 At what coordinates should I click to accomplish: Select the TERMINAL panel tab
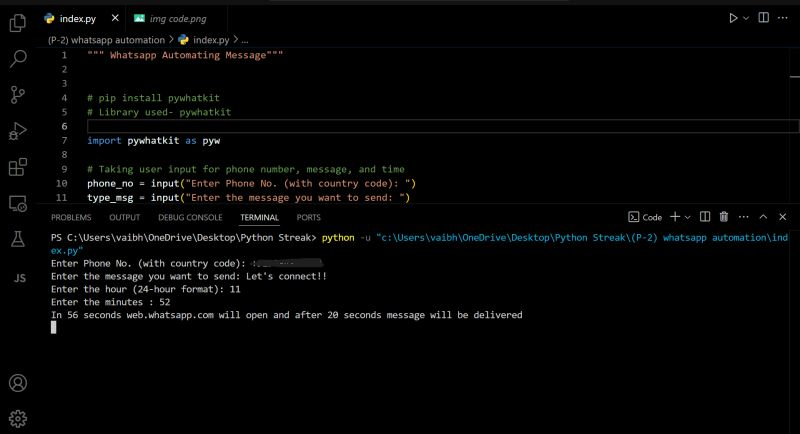[x=259, y=217]
